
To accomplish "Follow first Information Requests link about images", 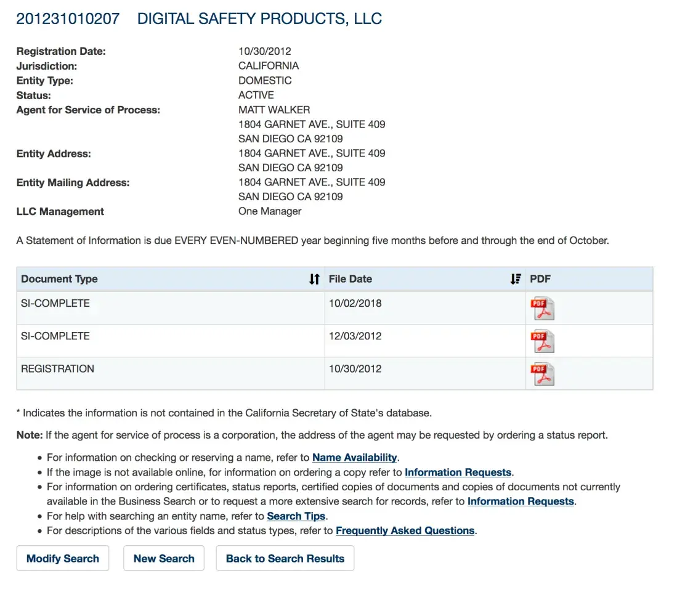I will [458, 472].
